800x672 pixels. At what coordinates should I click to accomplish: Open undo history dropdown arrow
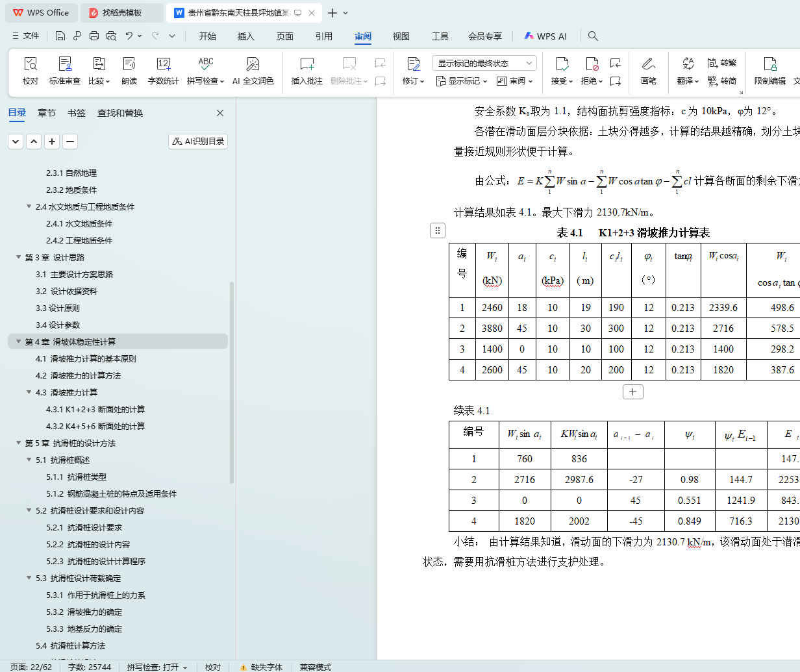(x=140, y=36)
